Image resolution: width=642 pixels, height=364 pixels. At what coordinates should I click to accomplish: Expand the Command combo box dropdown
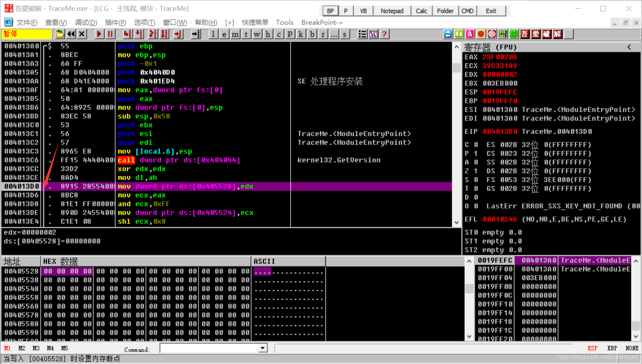coord(263,348)
